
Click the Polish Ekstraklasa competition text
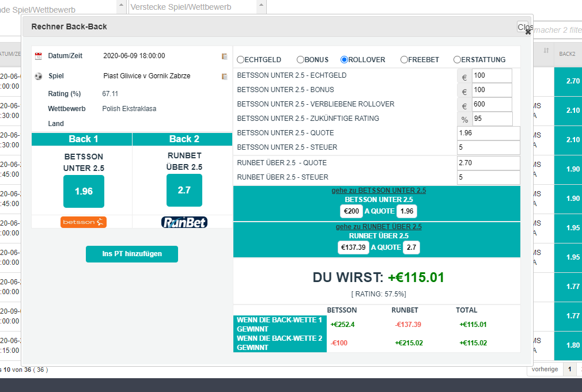click(129, 109)
